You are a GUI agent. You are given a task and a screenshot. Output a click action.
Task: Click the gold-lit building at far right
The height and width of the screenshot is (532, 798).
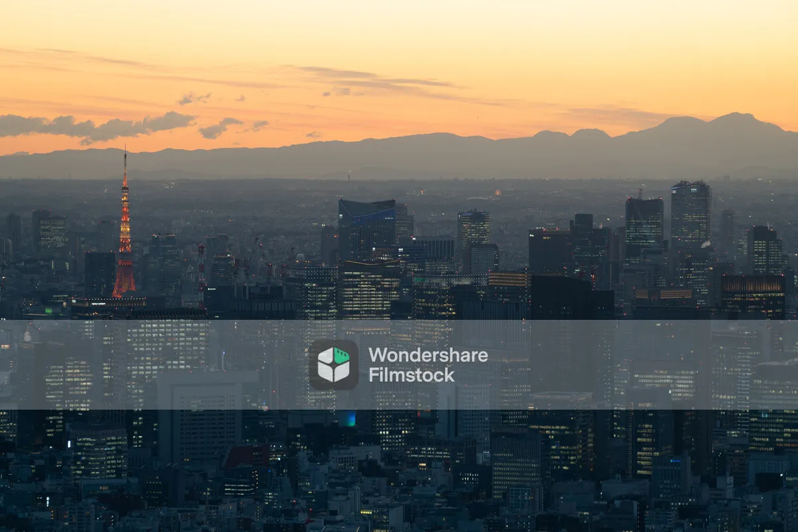coord(753,293)
